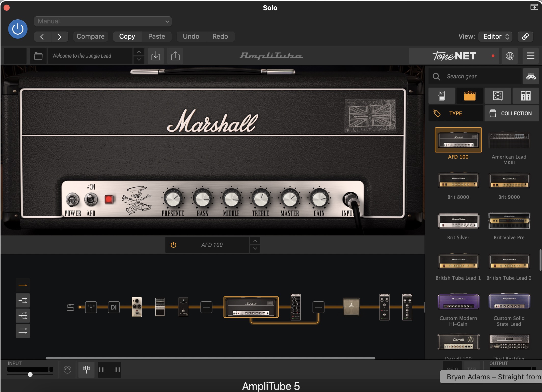This screenshot has height=392, width=542.
Task: Click the up chevron beside AFD 100
Action: [x=255, y=241]
